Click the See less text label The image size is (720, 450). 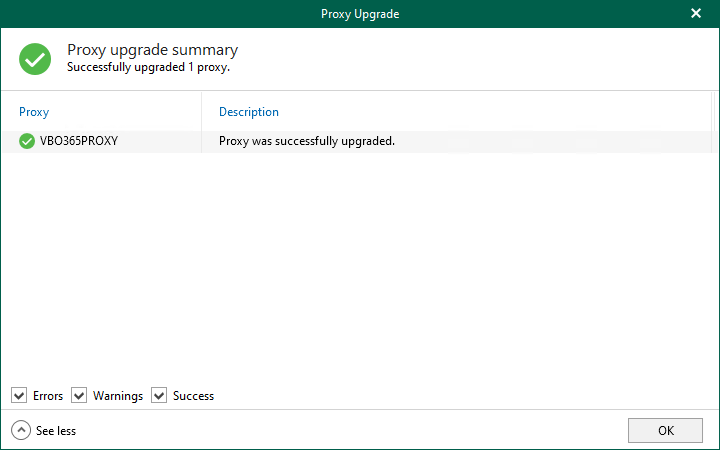pyautogui.click(x=56, y=431)
